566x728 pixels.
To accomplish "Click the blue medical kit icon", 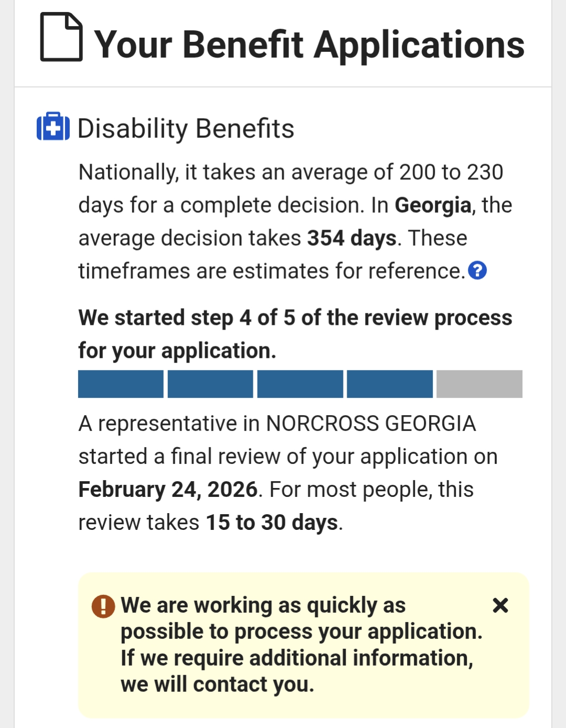I will 53,126.
